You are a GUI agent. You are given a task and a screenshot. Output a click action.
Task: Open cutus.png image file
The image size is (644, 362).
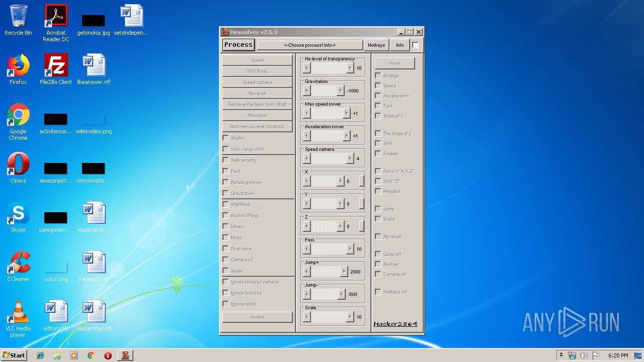[x=56, y=271]
